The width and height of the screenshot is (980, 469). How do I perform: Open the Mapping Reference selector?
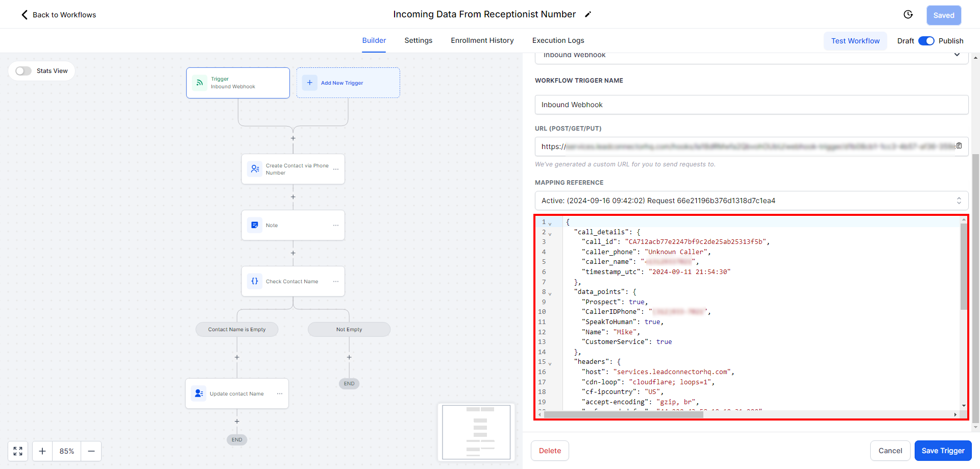751,201
